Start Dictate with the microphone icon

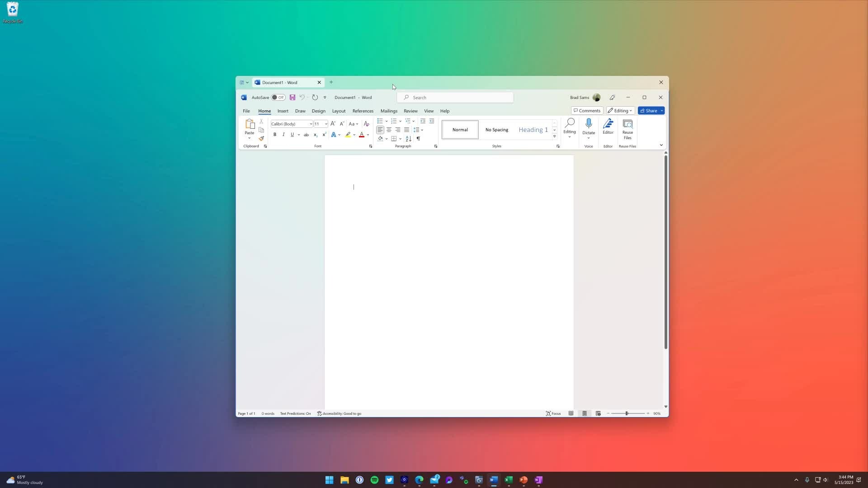(588, 124)
